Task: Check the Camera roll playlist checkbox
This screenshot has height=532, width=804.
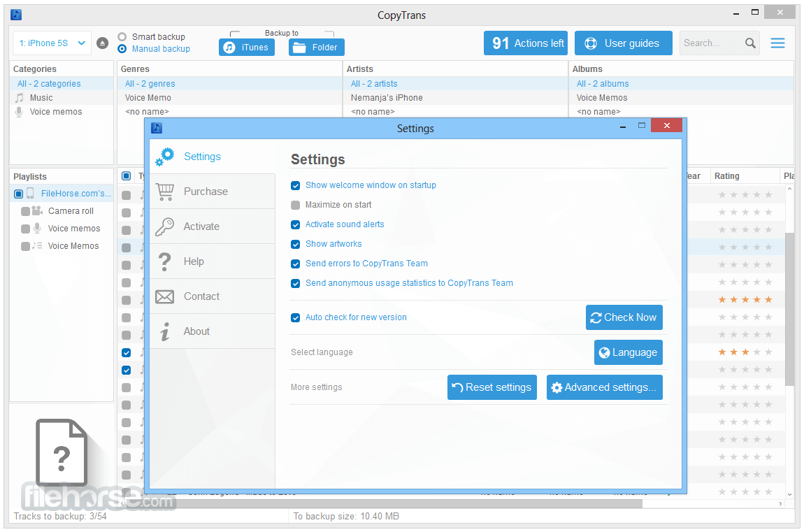Action: [25, 211]
